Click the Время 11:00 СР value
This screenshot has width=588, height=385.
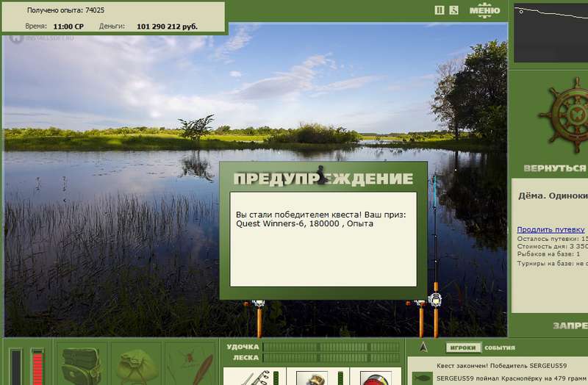(68, 26)
